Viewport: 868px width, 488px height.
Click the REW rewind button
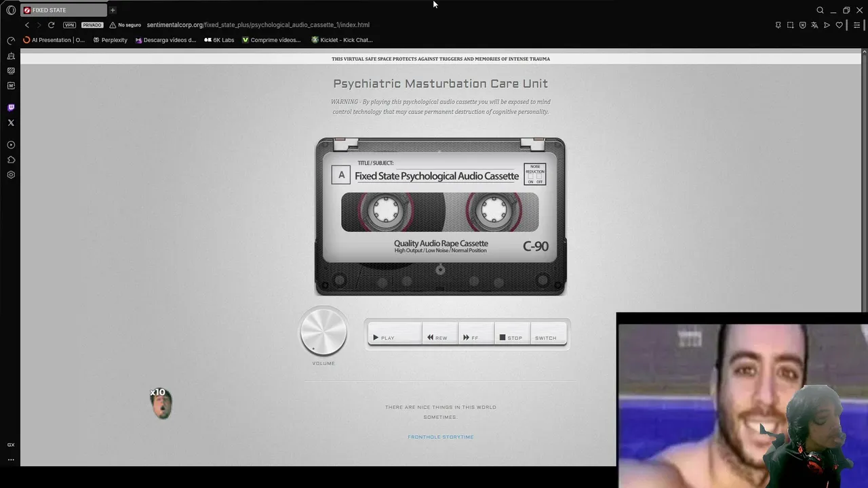pyautogui.click(x=440, y=333)
